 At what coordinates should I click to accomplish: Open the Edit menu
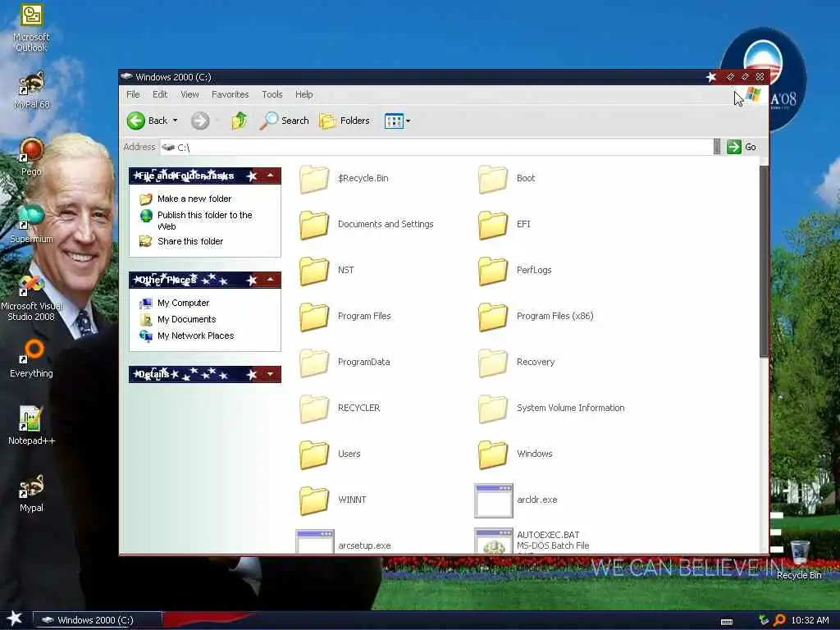(160, 94)
